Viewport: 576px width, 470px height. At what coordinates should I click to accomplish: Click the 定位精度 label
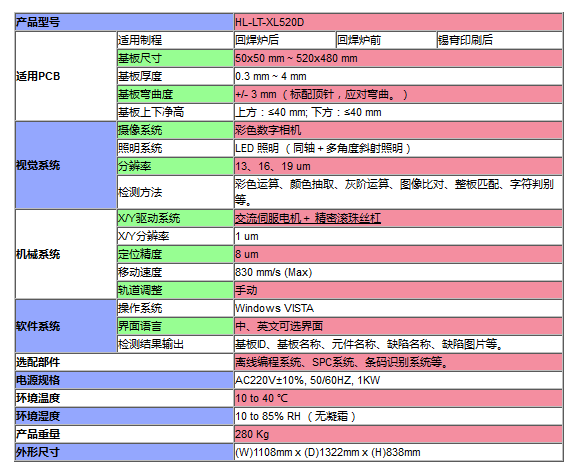[x=175, y=254]
